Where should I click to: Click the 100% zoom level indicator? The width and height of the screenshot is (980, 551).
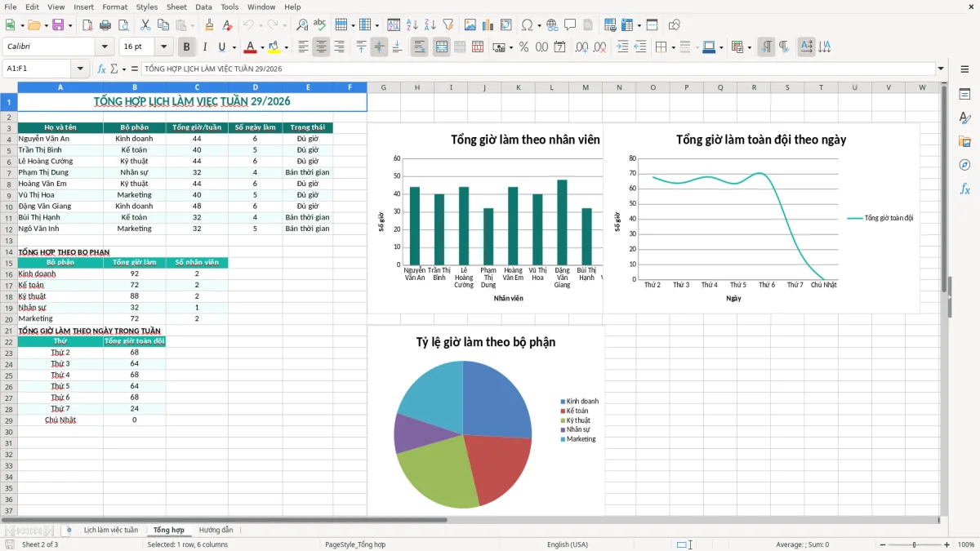[x=966, y=544]
